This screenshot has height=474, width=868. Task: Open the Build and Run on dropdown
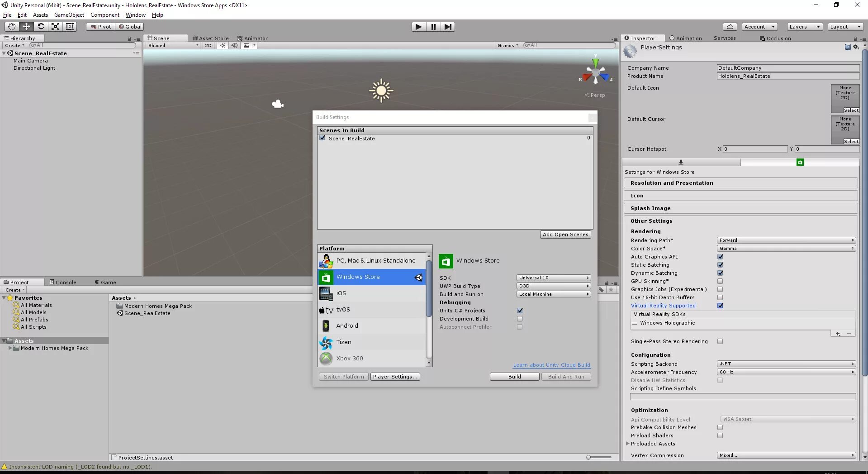pos(554,294)
